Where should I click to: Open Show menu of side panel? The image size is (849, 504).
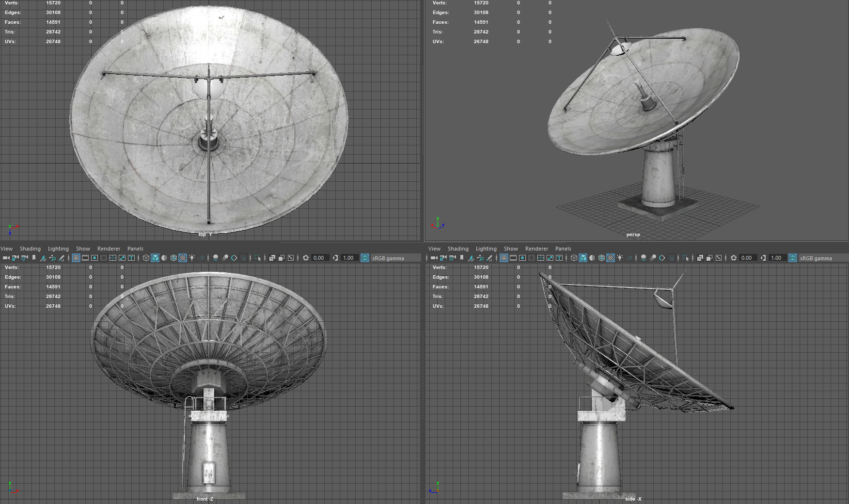tap(511, 249)
